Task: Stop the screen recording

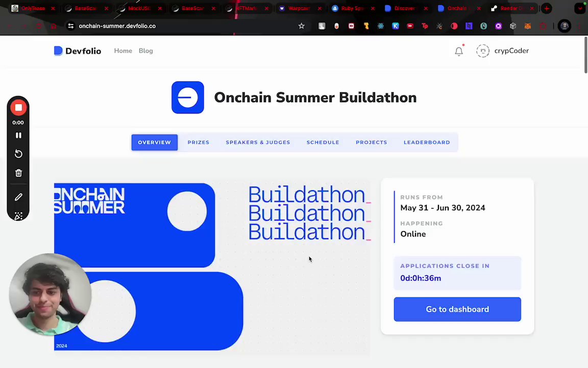Action: 18,108
